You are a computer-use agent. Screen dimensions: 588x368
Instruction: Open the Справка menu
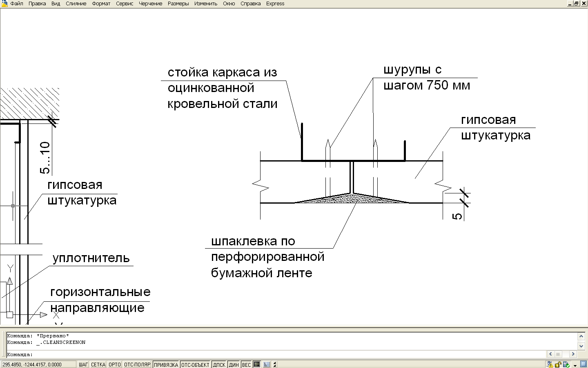(x=251, y=4)
